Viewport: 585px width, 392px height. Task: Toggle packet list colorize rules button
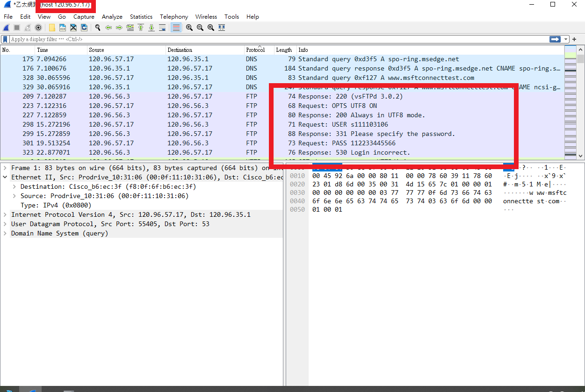[176, 28]
